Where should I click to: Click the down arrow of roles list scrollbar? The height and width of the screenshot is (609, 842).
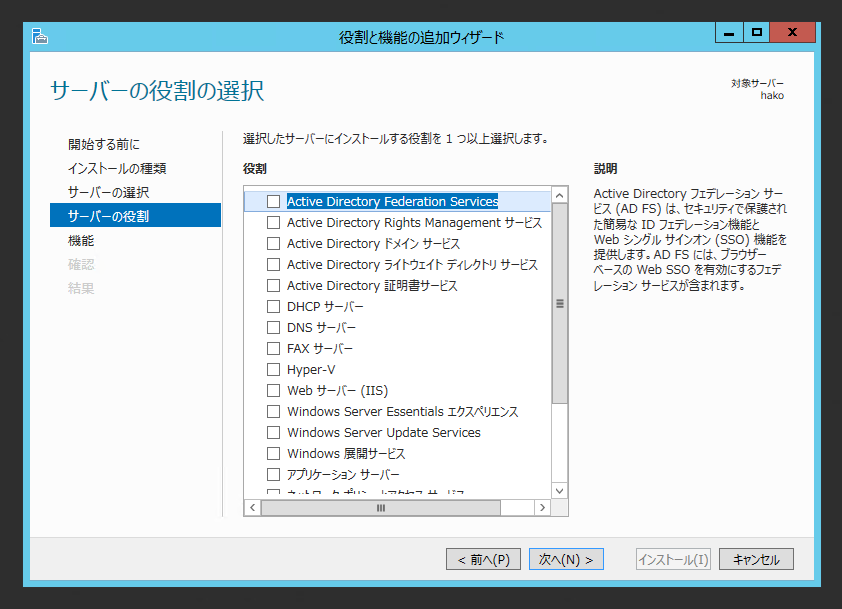[x=560, y=491]
